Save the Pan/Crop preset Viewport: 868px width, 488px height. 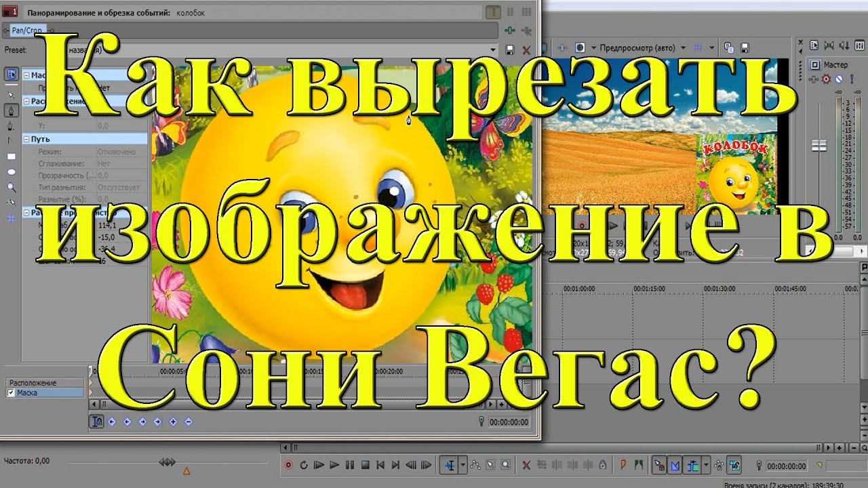510,49
